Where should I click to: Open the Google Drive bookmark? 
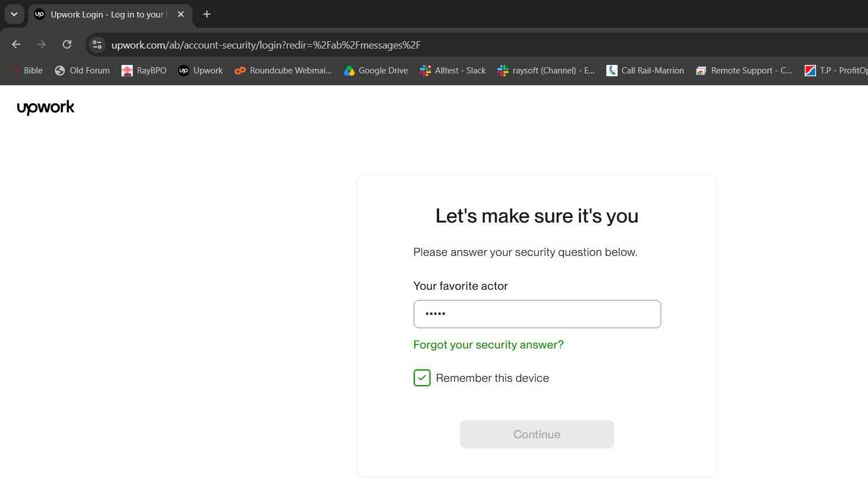376,71
